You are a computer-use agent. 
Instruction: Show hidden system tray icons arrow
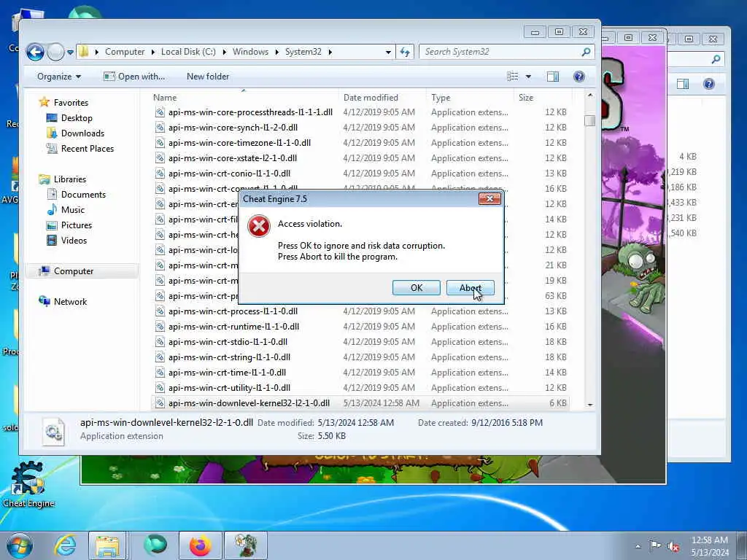tap(638, 545)
